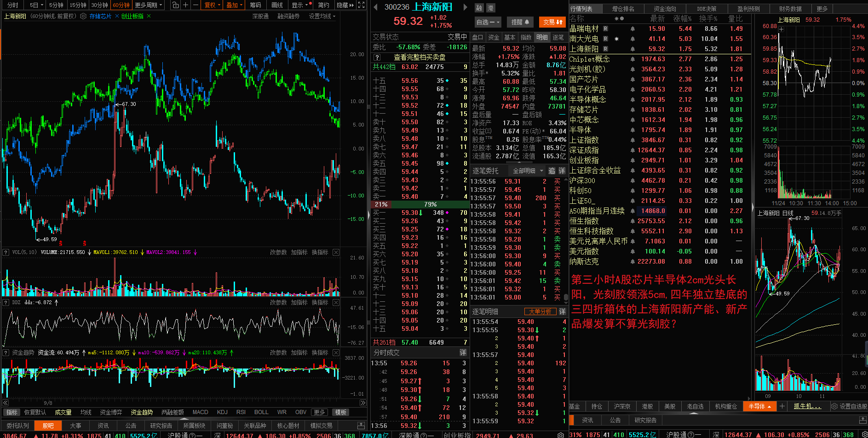This screenshot has height=438, width=868.
Task: Close the 资金趋势 indicator panel
Action: point(336,352)
